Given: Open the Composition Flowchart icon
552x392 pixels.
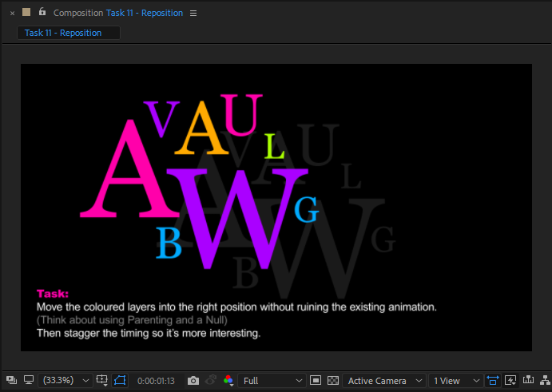Looking at the screenshot, I should [x=545, y=380].
